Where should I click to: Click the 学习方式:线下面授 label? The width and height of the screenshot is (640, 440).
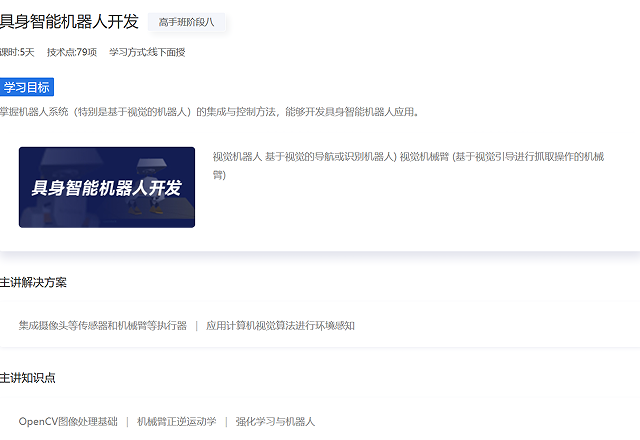[147, 52]
